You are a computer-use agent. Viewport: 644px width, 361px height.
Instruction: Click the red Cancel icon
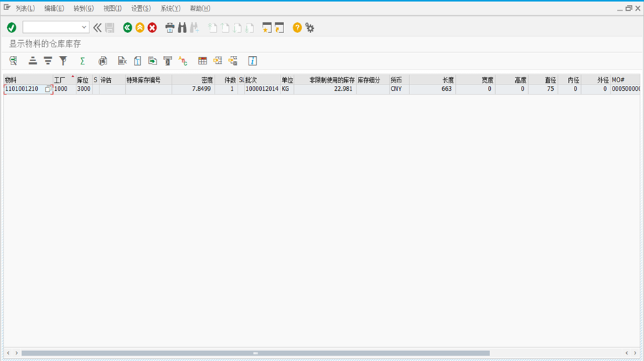(152, 27)
